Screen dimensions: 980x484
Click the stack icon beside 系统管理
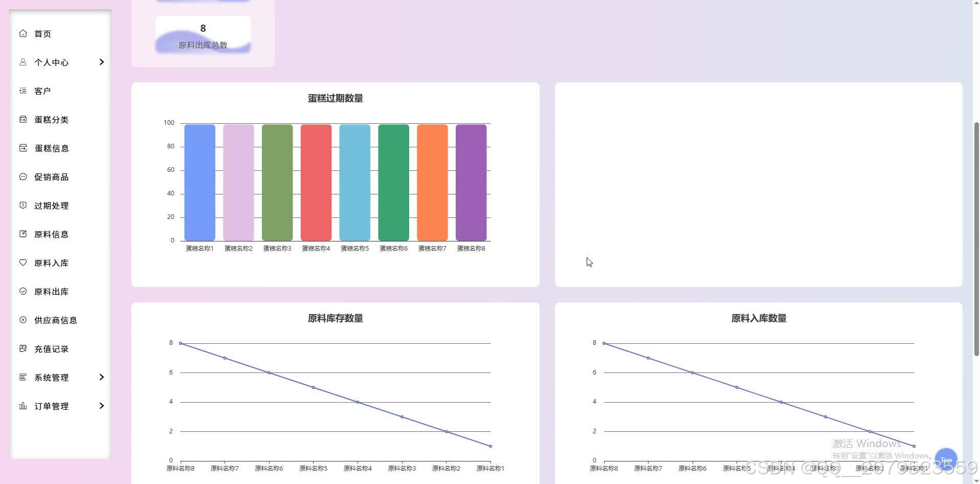point(23,377)
